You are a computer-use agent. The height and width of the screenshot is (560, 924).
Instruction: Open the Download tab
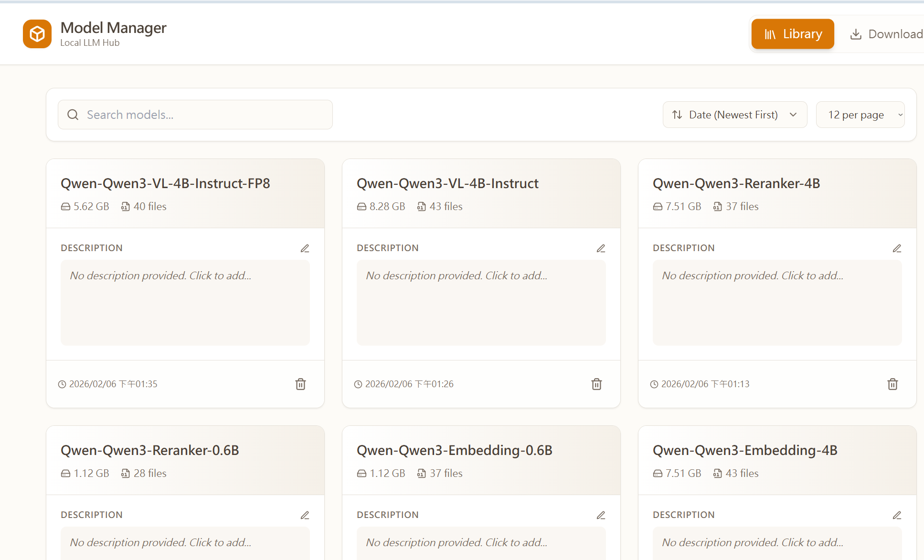[886, 34]
